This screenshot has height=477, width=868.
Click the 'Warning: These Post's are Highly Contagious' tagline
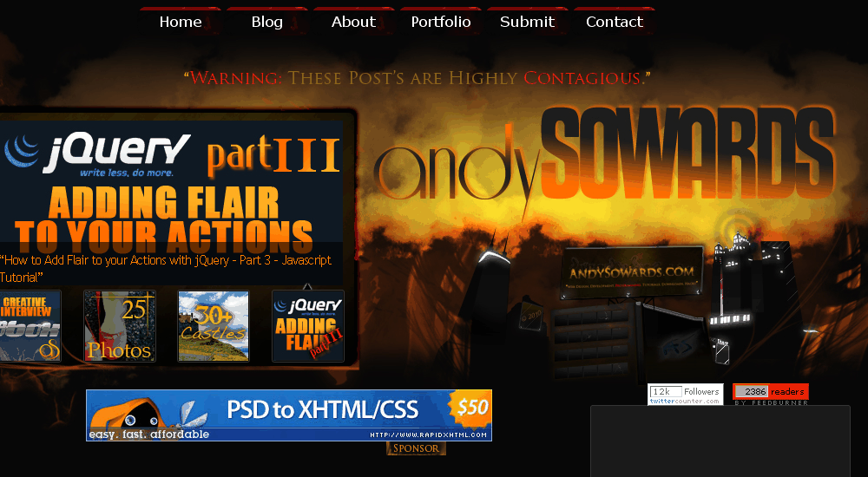tap(418, 78)
